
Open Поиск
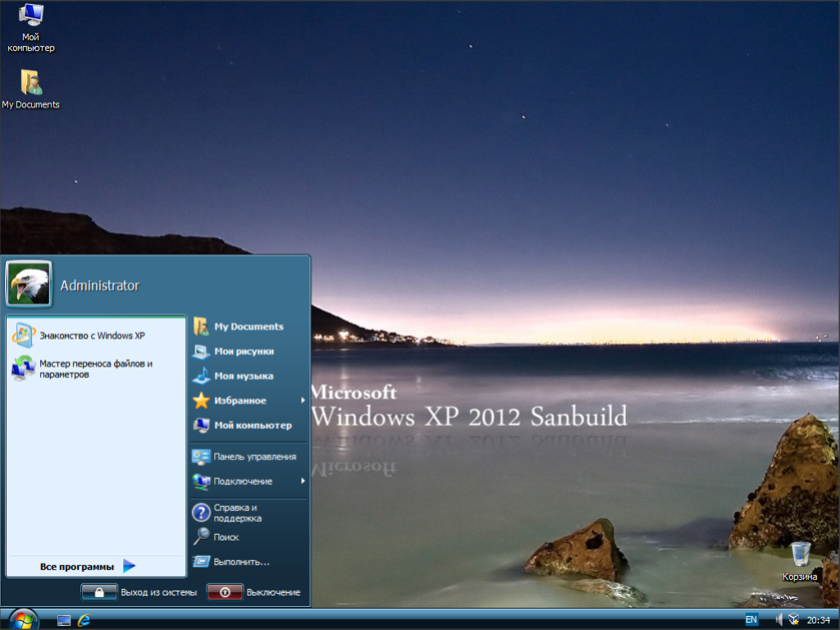point(249,536)
